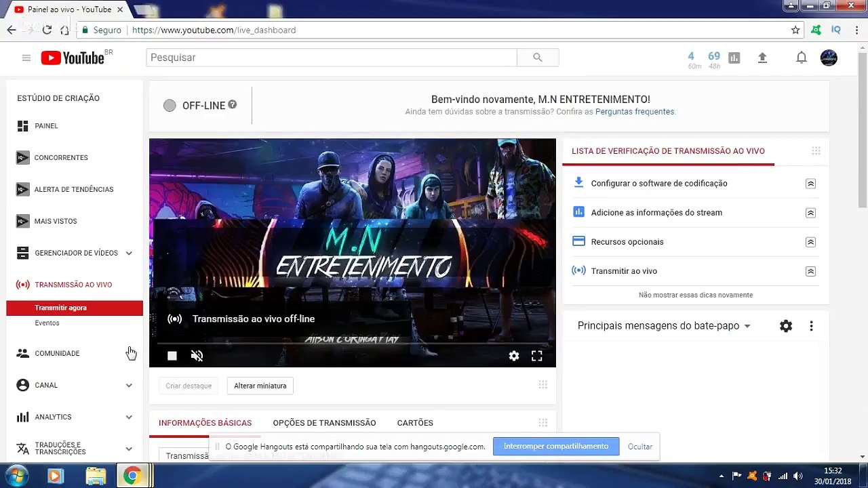Screen dimensions: 868x488
Task: Switch to the Cartões tab
Action: 415,423
